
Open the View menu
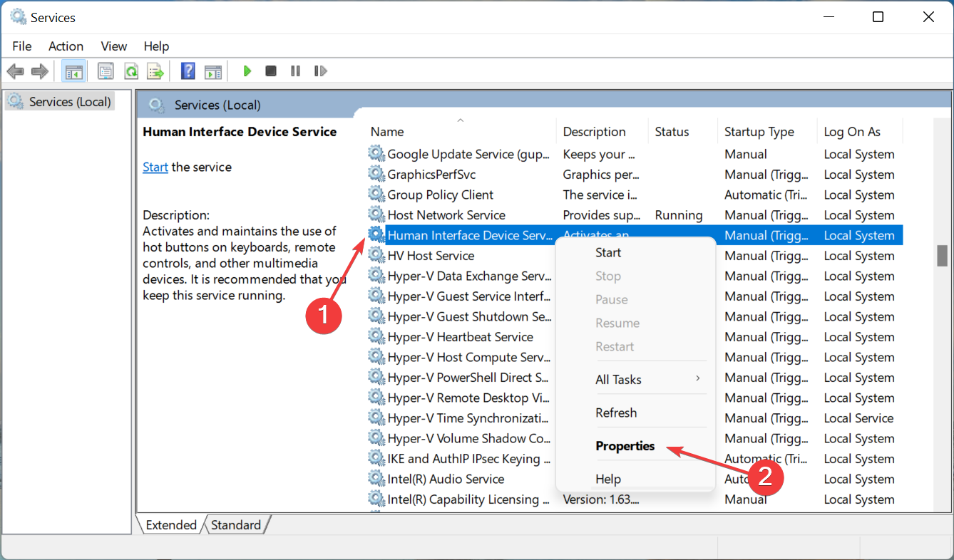[x=113, y=46]
